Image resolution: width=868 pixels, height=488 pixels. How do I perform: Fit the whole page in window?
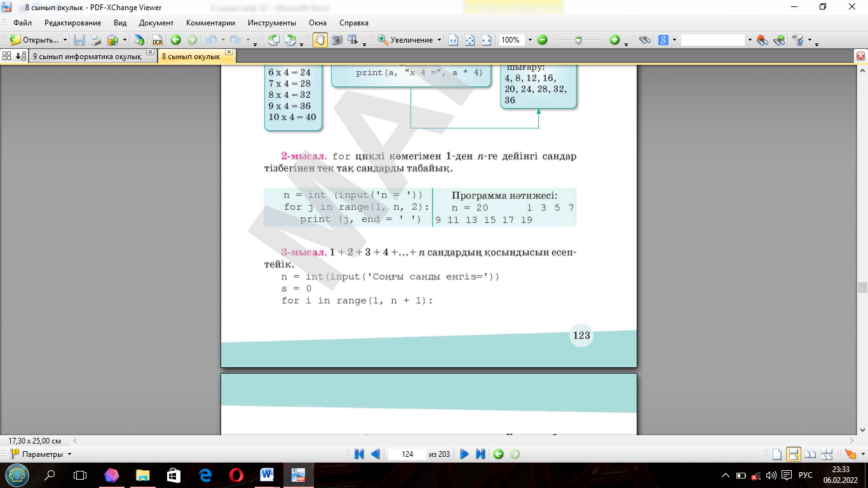(470, 40)
